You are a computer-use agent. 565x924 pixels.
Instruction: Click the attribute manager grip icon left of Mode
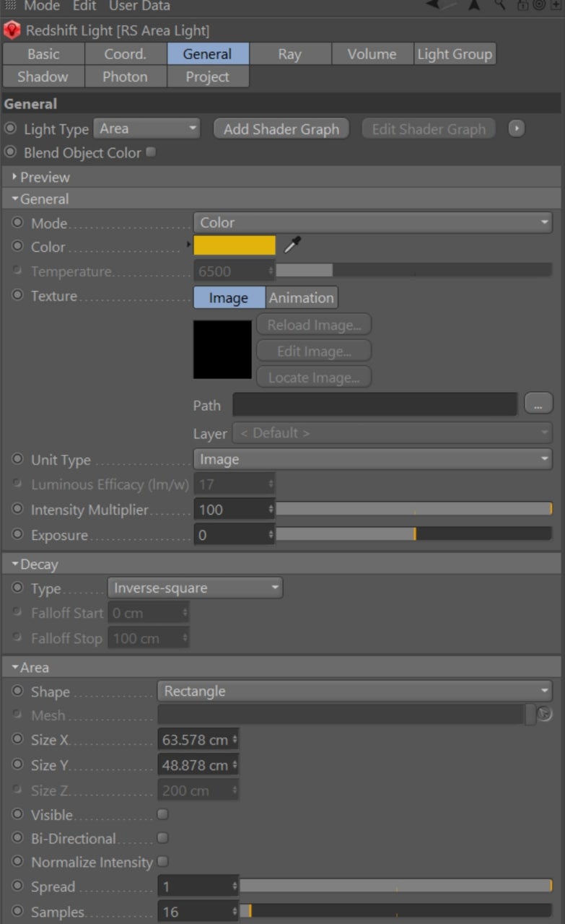click(10, 5)
